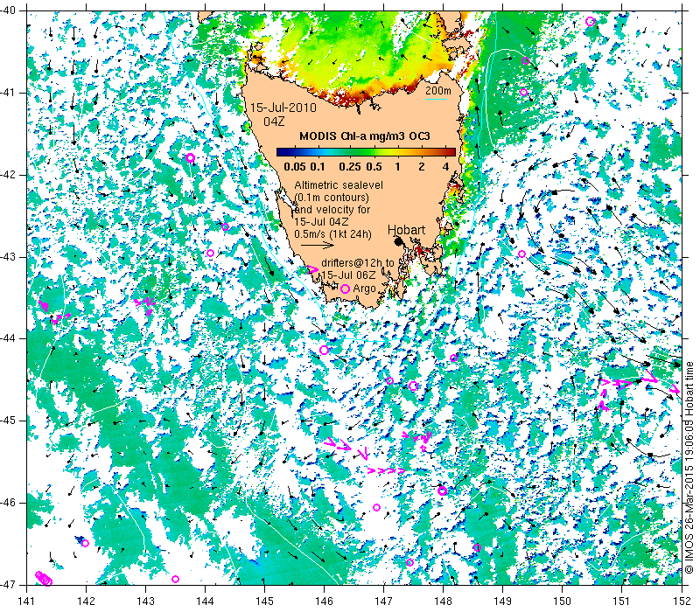Viewport: 700px width, 612px height.
Task: Click the Argo circle nearest 150.5E, -40
Action: pyautogui.click(x=590, y=21)
